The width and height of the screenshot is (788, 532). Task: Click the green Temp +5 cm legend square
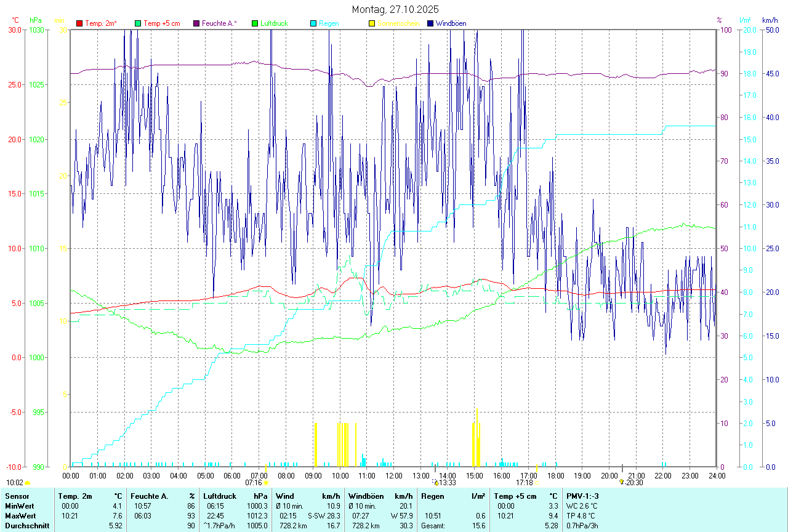point(138,23)
